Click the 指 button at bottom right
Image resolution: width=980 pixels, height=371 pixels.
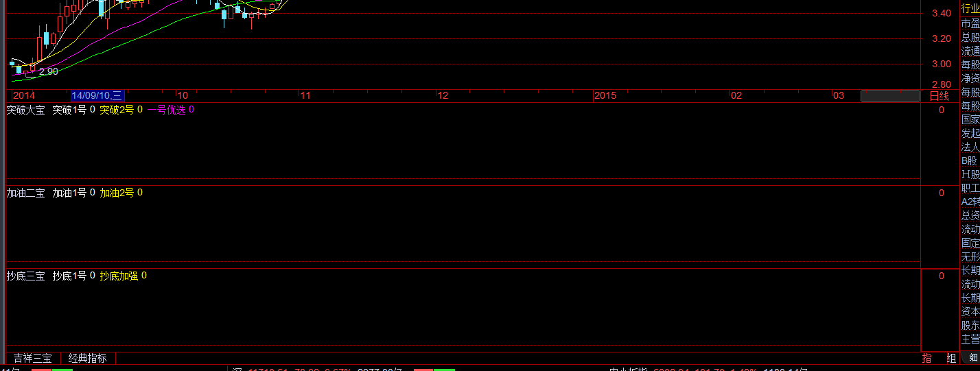[926, 358]
